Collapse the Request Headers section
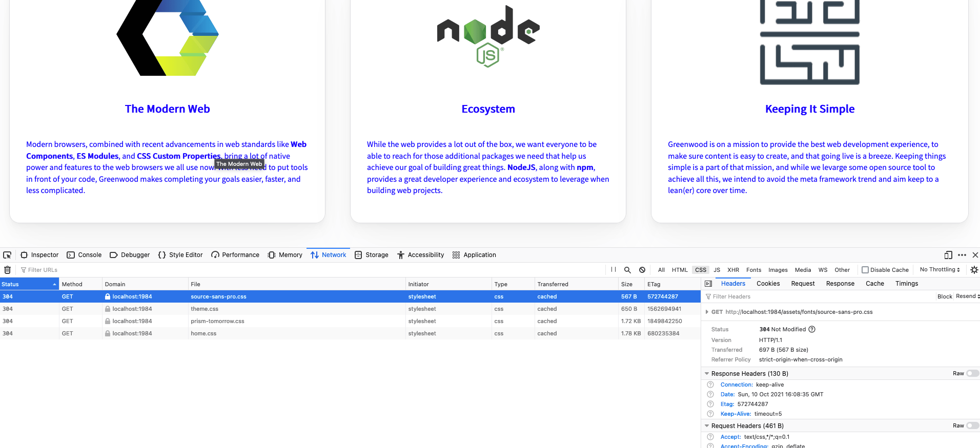This screenshot has width=980, height=448. coord(707,426)
